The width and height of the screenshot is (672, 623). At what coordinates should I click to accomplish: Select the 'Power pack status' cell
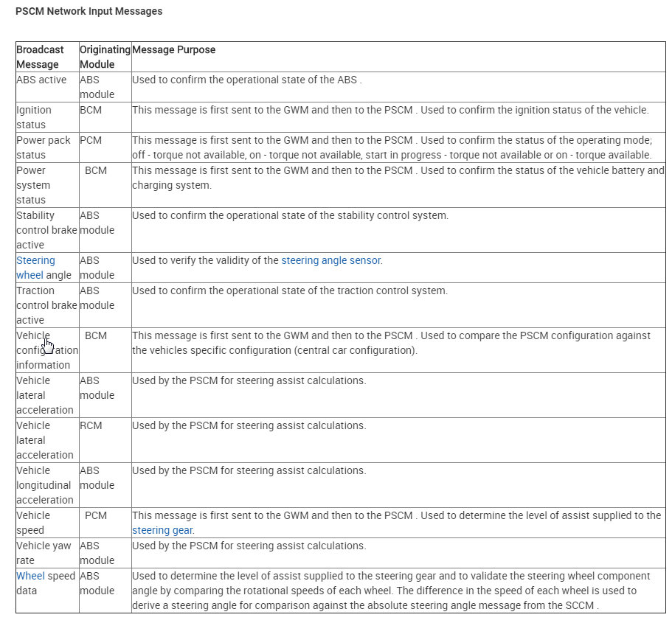47,147
